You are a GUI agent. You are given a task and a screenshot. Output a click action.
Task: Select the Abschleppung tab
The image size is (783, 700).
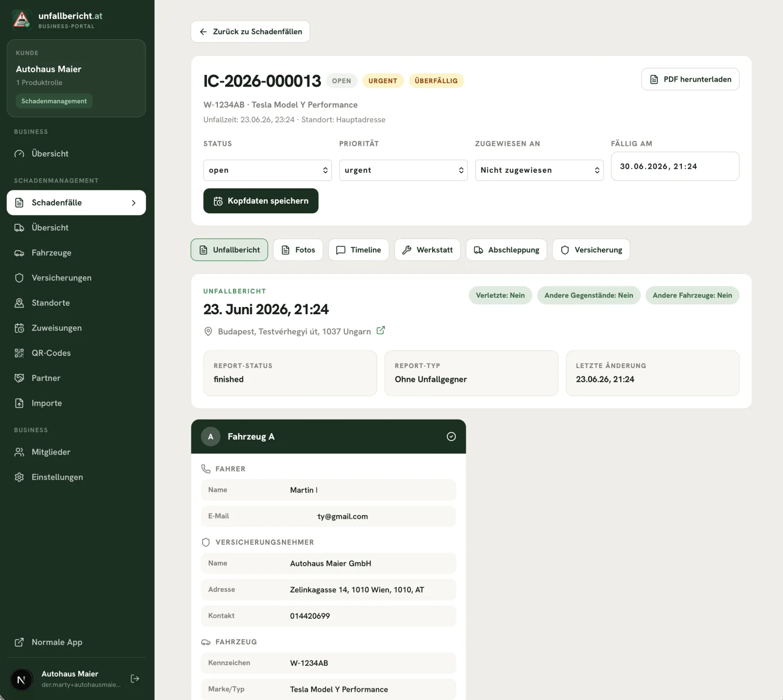coord(507,250)
